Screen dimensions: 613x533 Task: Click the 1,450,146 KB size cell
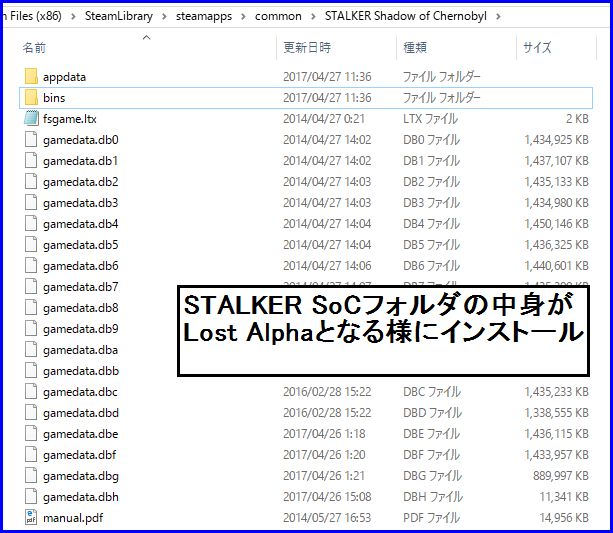[x=557, y=224]
